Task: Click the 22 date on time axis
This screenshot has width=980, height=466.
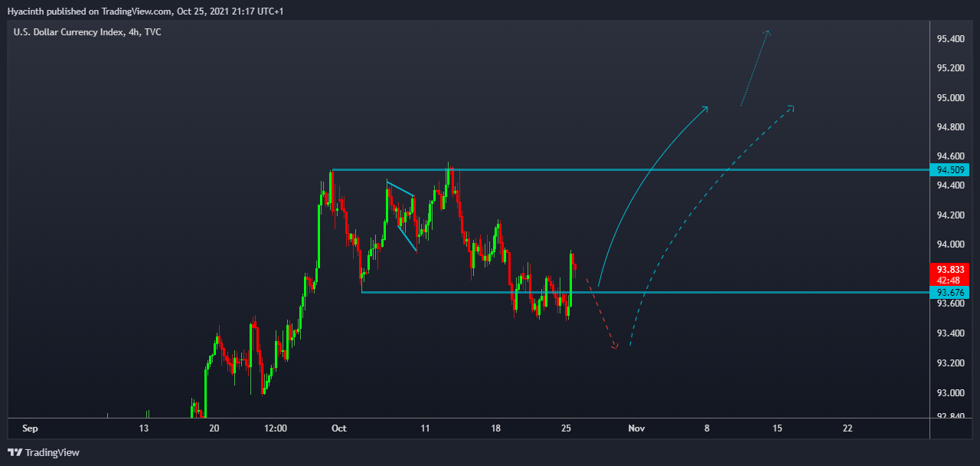Action: pyautogui.click(x=848, y=428)
